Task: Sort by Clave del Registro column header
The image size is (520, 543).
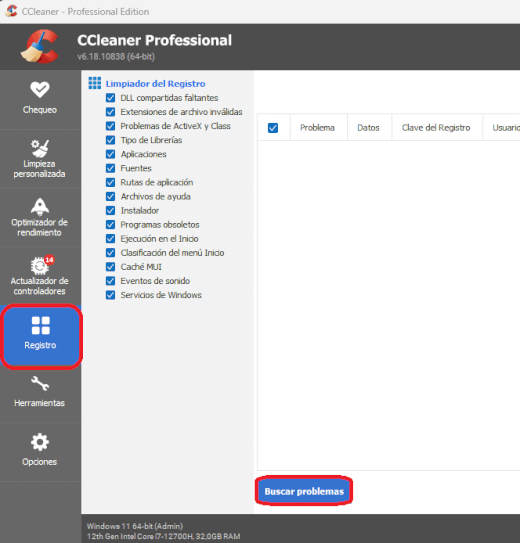Action: tap(436, 128)
